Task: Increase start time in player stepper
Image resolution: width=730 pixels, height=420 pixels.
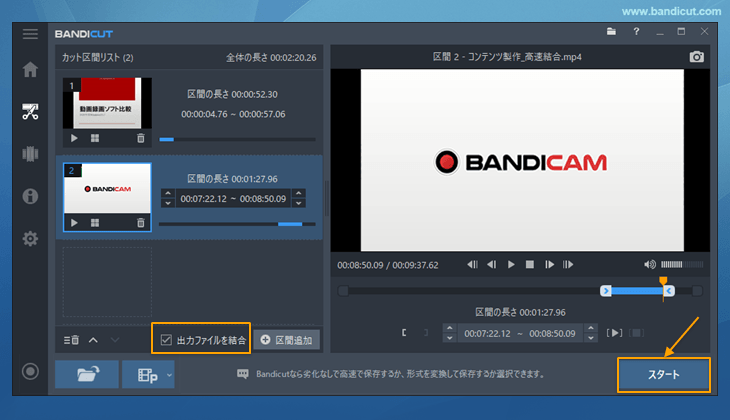Action: pyautogui.click(x=449, y=328)
